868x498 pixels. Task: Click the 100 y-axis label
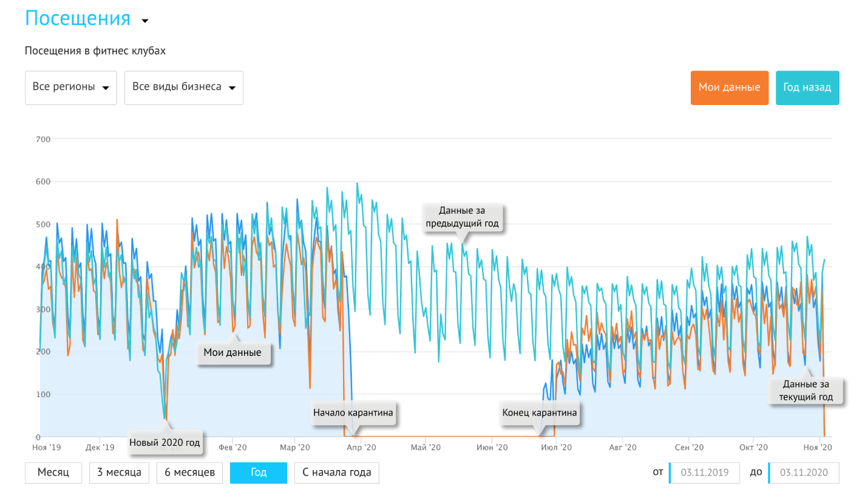(42, 395)
